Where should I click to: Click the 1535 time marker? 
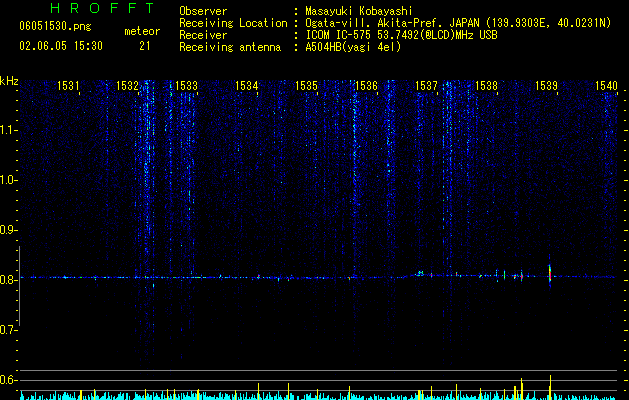pos(306,85)
